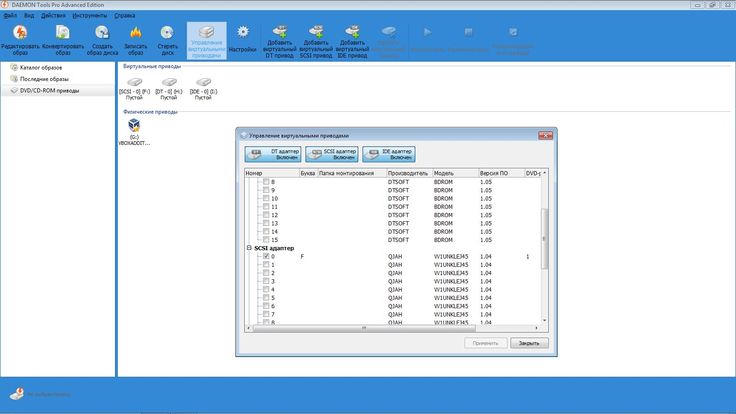
Task: Open the Convert image tool
Action: click(63, 40)
